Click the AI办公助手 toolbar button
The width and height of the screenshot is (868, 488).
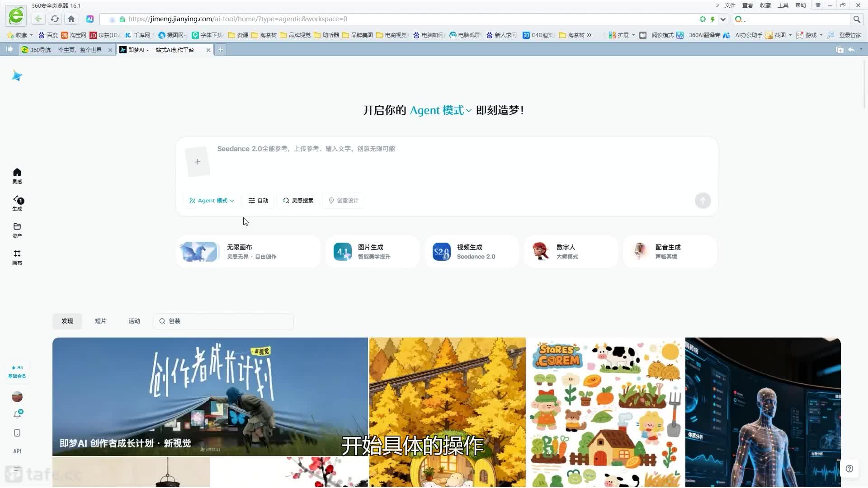click(x=743, y=35)
